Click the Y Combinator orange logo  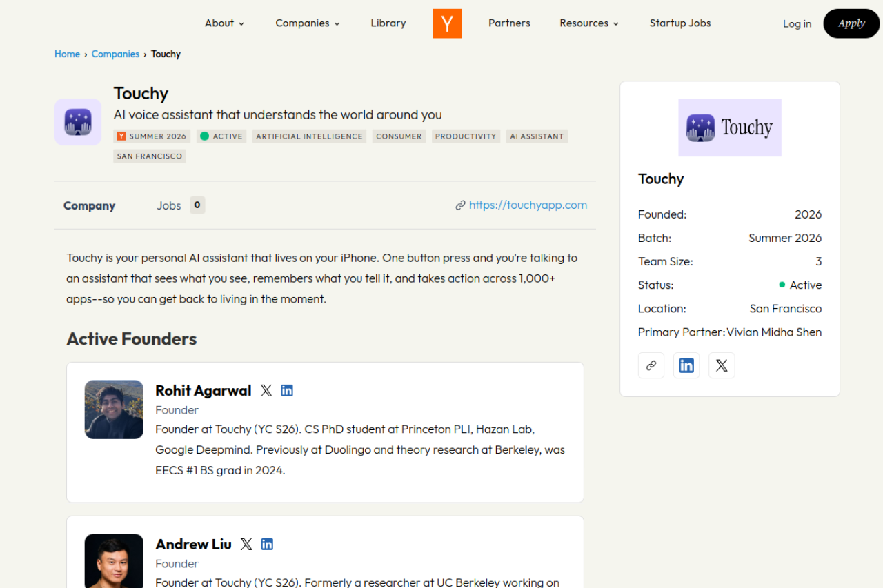pyautogui.click(x=447, y=23)
